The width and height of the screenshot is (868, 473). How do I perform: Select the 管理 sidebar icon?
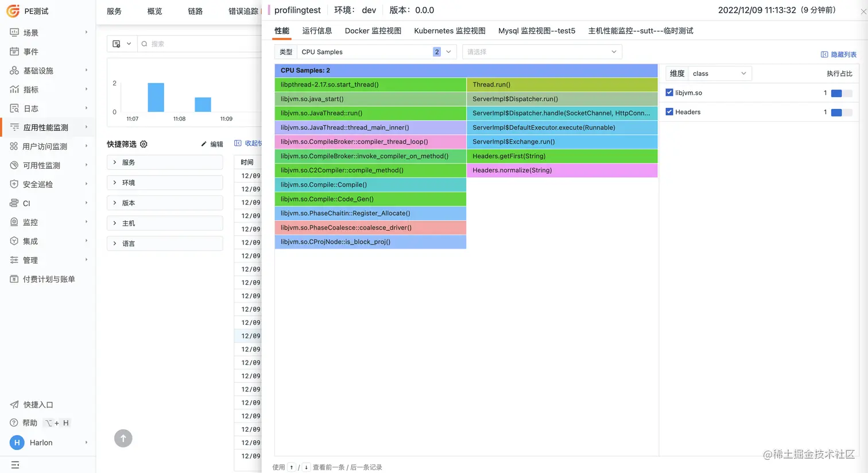click(14, 260)
